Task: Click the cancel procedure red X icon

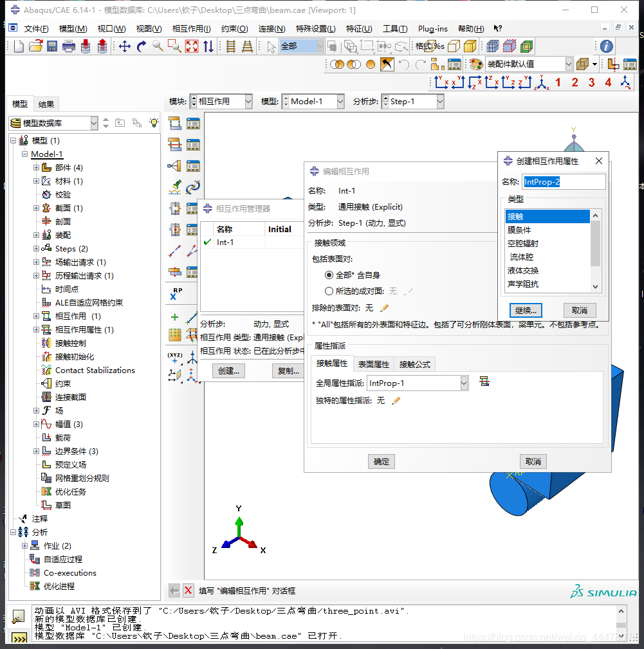Action: [x=189, y=590]
